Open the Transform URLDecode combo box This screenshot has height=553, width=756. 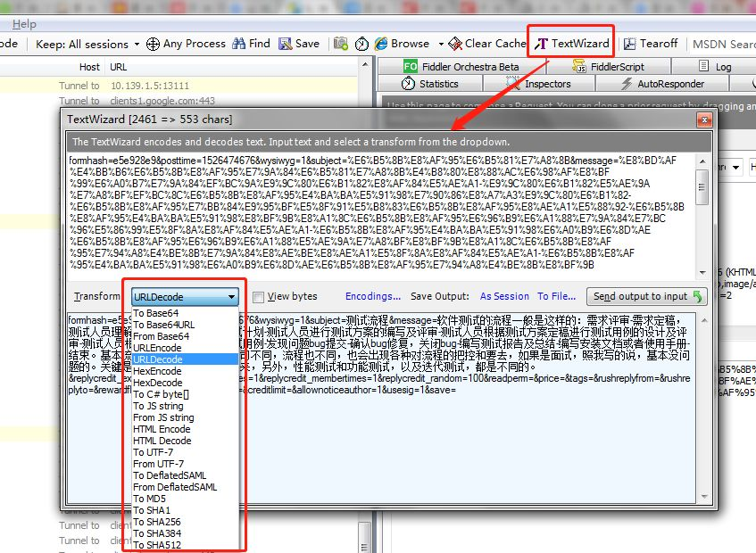coord(185,297)
